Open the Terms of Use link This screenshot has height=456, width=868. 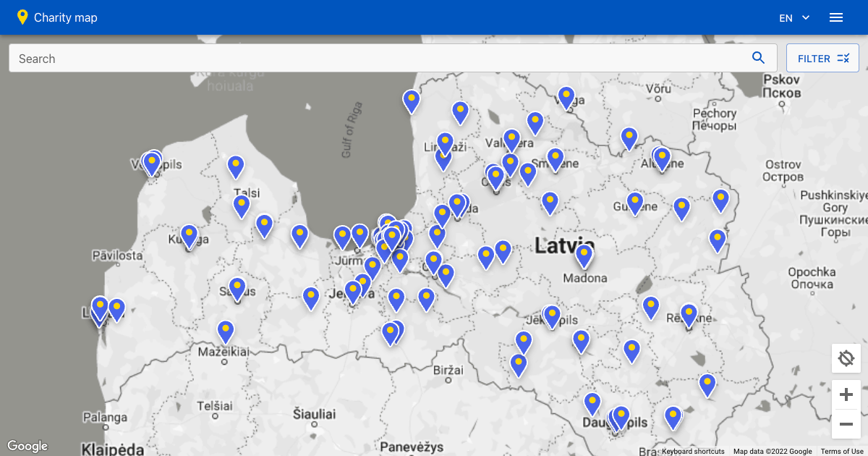coord(841,450)
